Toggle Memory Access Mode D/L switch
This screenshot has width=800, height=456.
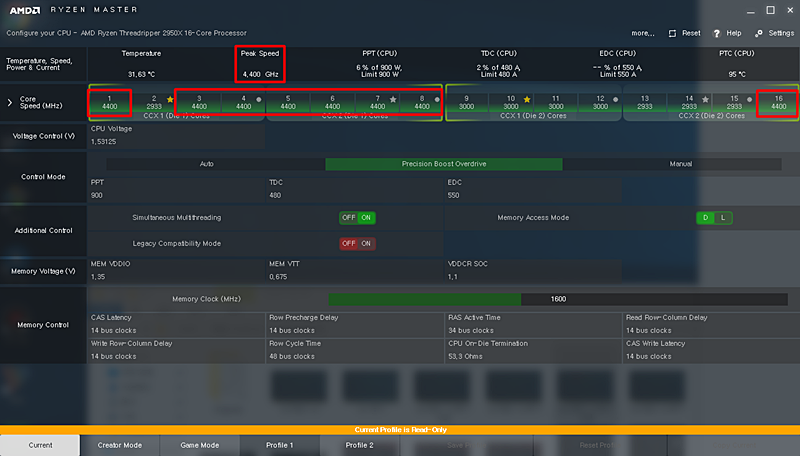(x=714, y=218)
